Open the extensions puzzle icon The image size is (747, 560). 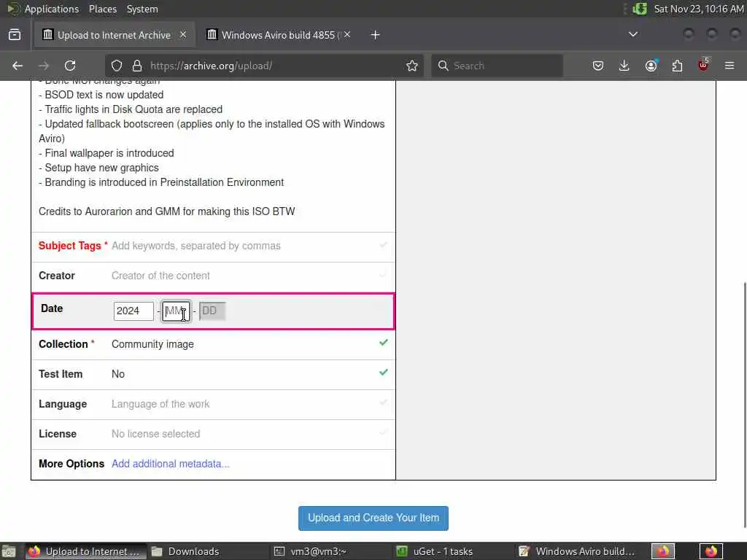coord(677,66)
